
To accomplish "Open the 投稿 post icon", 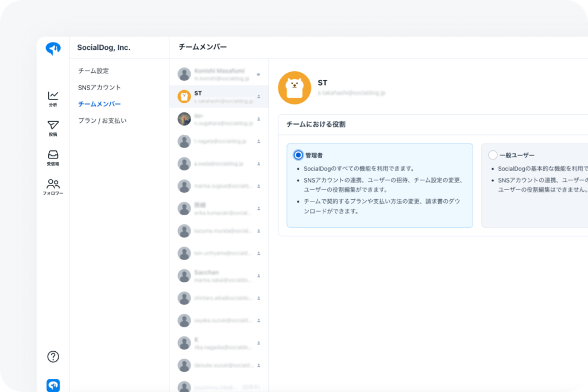I will click(53, 128).
